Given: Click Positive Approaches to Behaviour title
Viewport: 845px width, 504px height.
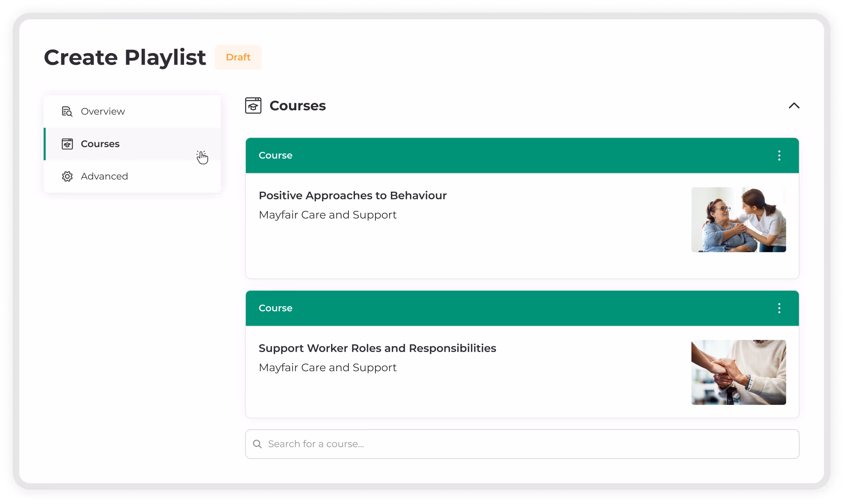Looking at the screenshot, I should click(x=352, y=196).
